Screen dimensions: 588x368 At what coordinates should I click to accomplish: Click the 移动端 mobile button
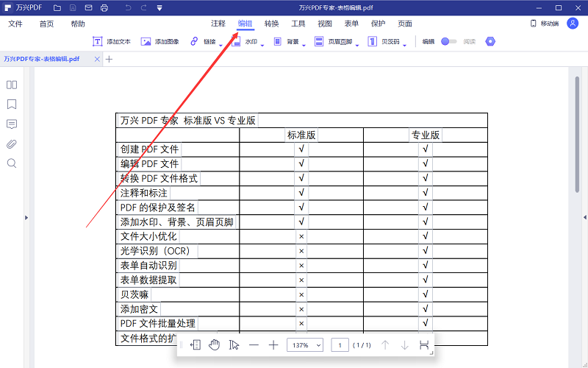point(545,24)
